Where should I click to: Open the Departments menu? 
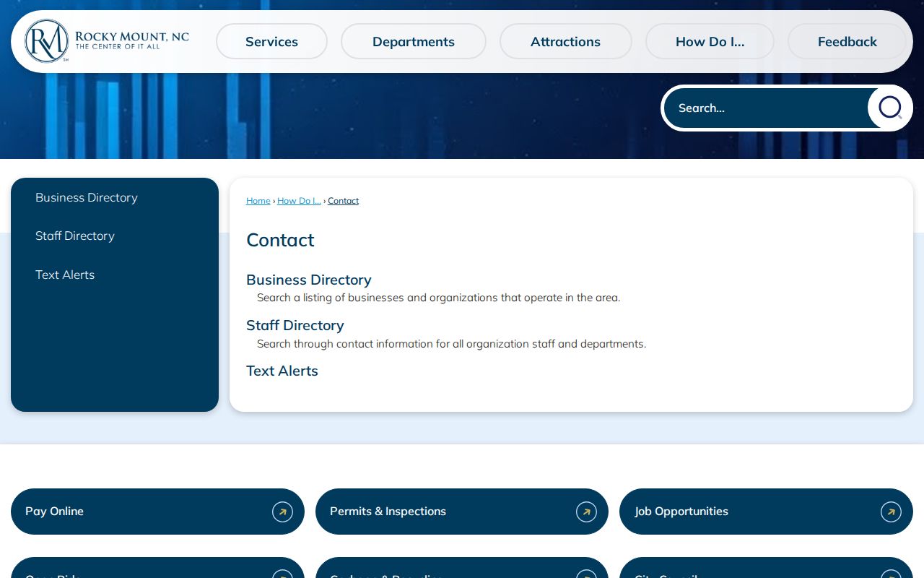pos(414,41)
